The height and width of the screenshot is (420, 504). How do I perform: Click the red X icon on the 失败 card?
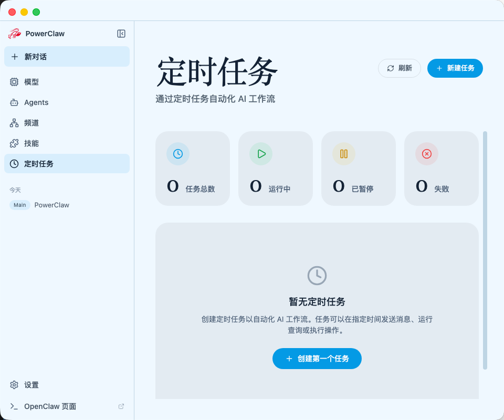coord(426,154)
